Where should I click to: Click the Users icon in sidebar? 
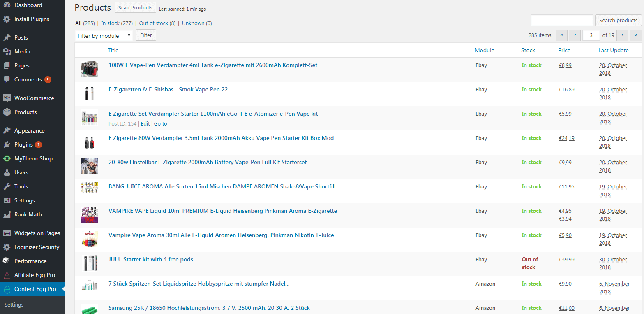(x=7, y=172)
